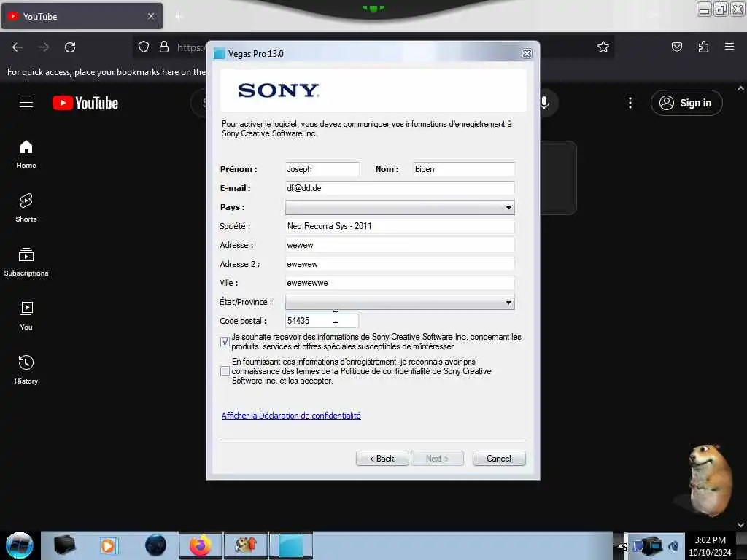Click the Firefox forward arrow
The image size is (747, 560).
click(43, 47)
